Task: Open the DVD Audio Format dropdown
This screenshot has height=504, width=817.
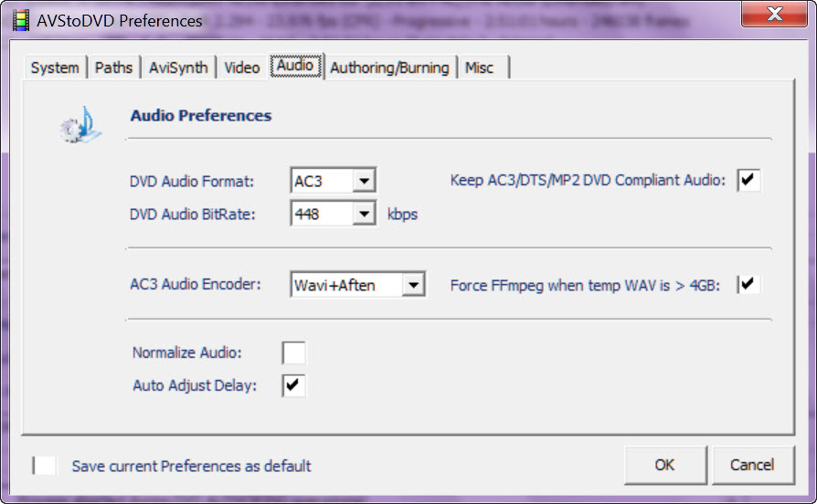Action: (365, 181)
